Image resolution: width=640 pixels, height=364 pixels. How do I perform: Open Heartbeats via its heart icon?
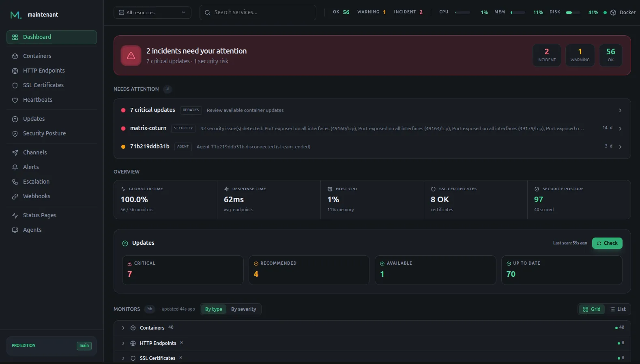pyautogui.click(x=15, y=100)
